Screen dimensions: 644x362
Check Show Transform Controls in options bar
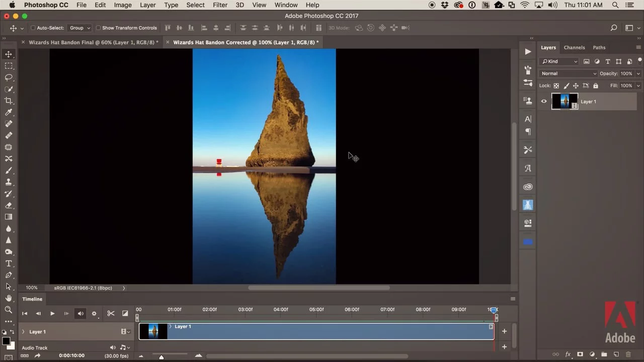click(x=99, y=28)
